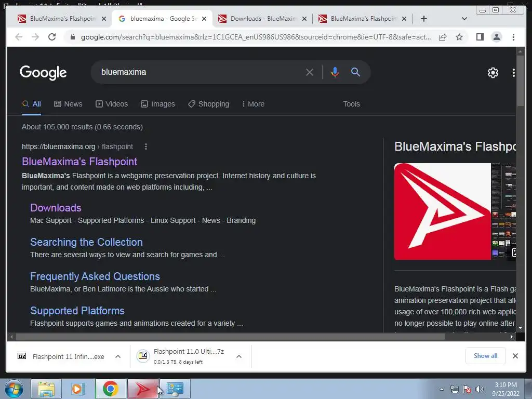Click the horizontal page scrollbar
This screenshot has height=399, width=532.
click(x=230, y=337)
